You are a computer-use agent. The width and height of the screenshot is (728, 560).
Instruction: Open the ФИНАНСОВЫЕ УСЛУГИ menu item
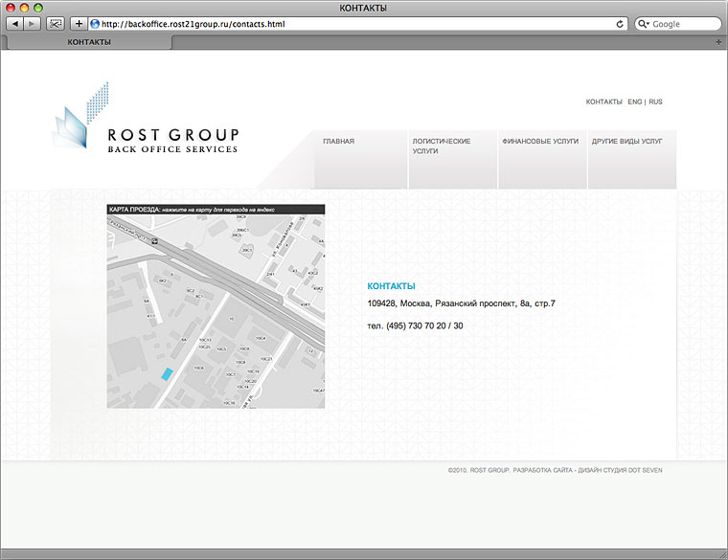coord(540,142)
